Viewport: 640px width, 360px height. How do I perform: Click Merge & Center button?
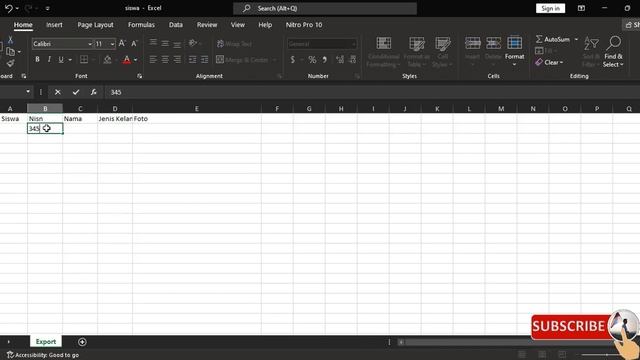pyautogui.click(x=242, y=60)
